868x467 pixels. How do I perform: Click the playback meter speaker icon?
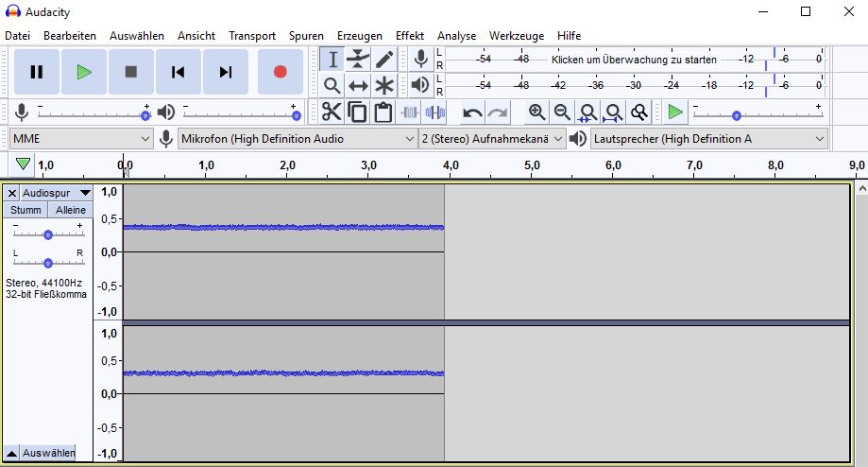[x=420, y=85]
